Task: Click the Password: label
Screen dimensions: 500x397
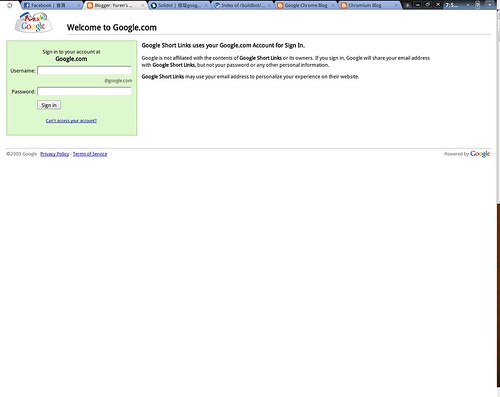Action: coord(23,91)
